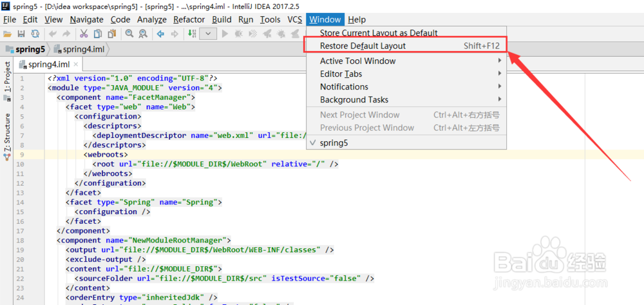The image size is (644, 305).
Task: Choose Restore Default Layout
Action: click(407, 46)
